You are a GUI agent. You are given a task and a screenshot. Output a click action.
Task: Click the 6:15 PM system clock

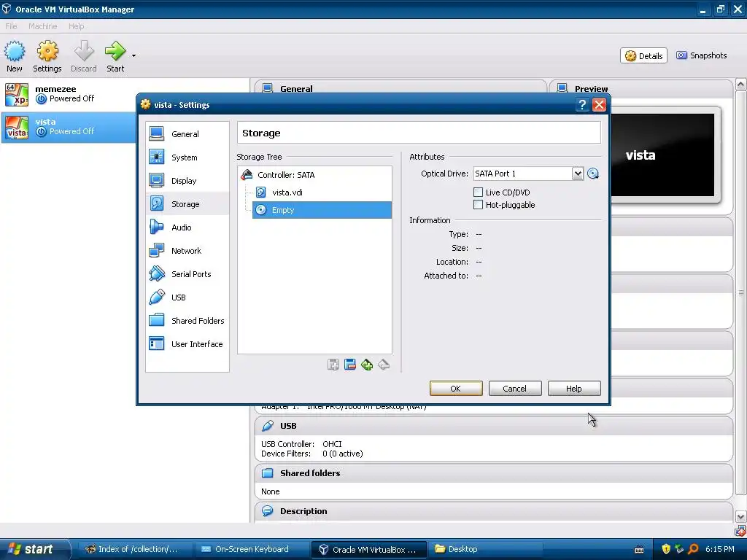[719, 549]
